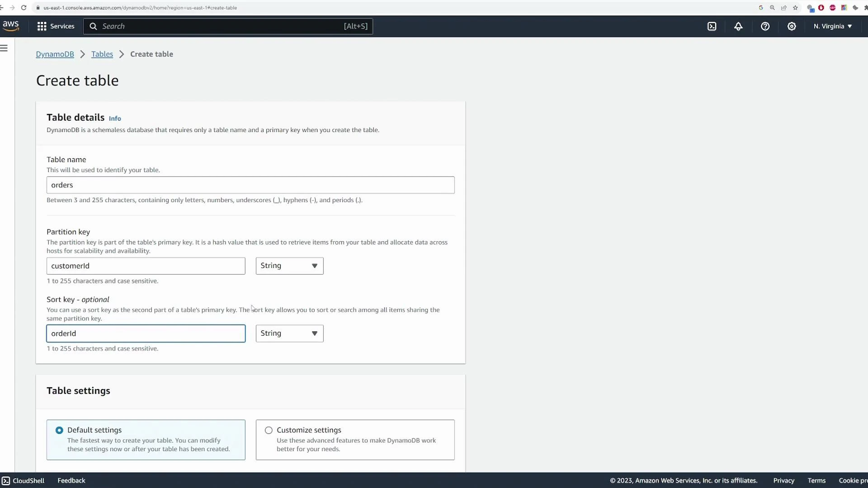Viewport: 868px width, 488px height.
Task: Open the hamburger menu on the left
Action: pos(5,47)
